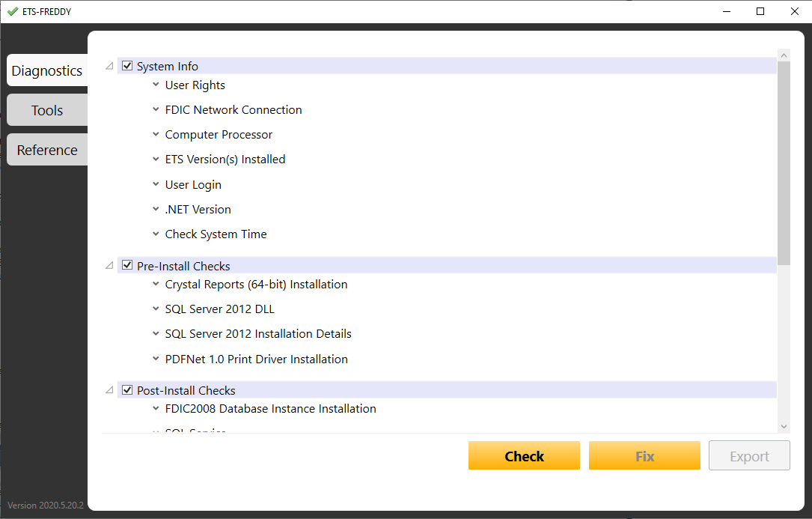812x519 pixels.
Task: Click the yellow Check button
Action: tap(524, 456)
